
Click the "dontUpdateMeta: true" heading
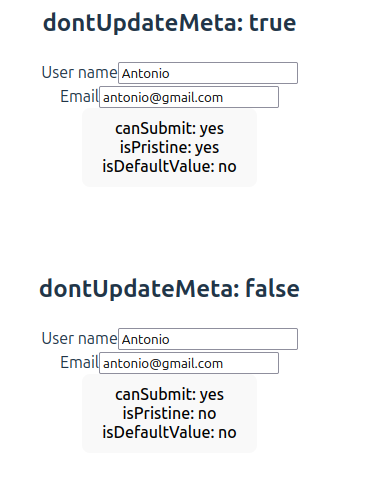169,23
